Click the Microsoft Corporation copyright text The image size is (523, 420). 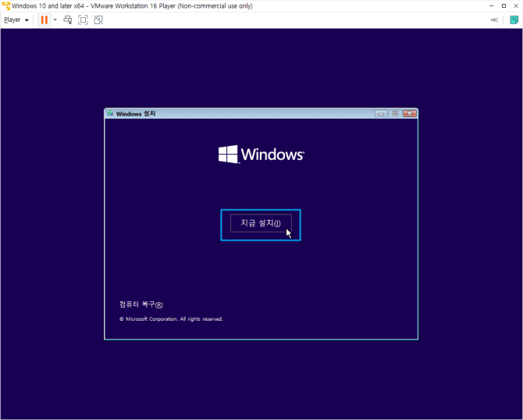171,319
